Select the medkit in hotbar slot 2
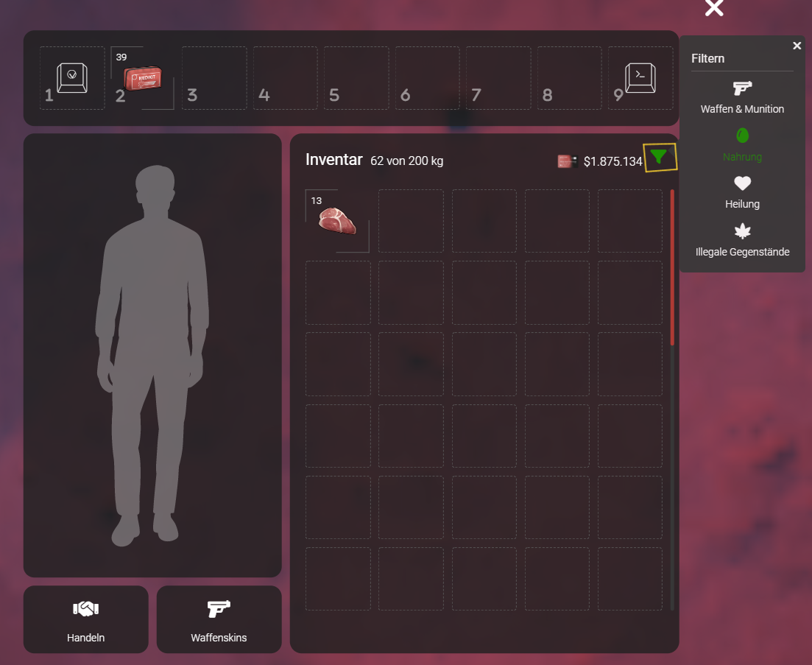 tap(142, 78)
